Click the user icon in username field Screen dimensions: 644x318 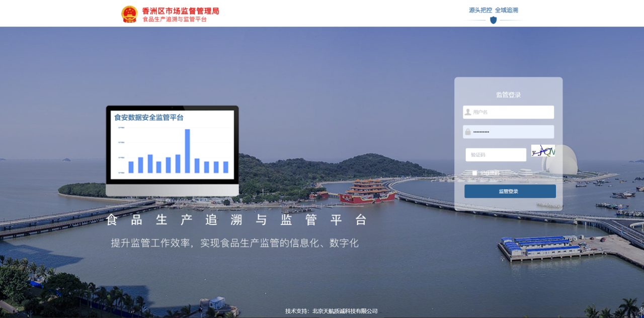point(468,112)
